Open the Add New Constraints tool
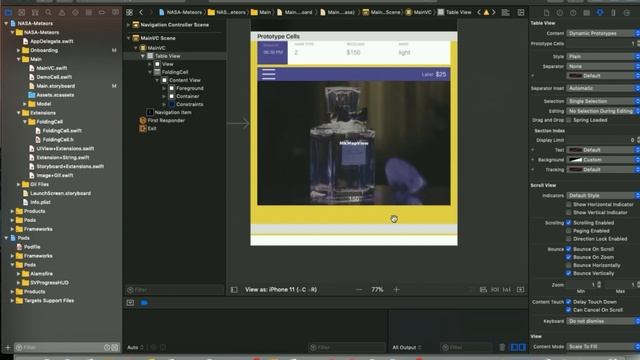Screen dimensions: 640x360 pos(495,289)
